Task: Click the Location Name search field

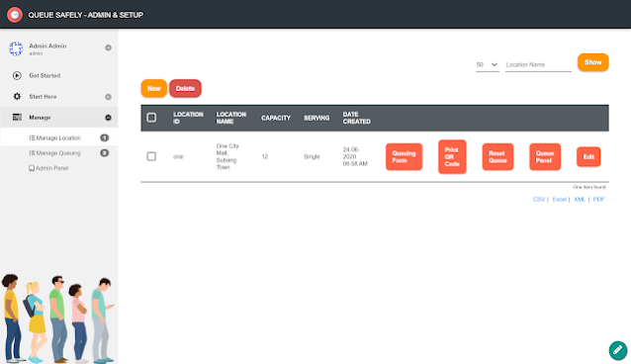Action: click(x=538, y=65)
